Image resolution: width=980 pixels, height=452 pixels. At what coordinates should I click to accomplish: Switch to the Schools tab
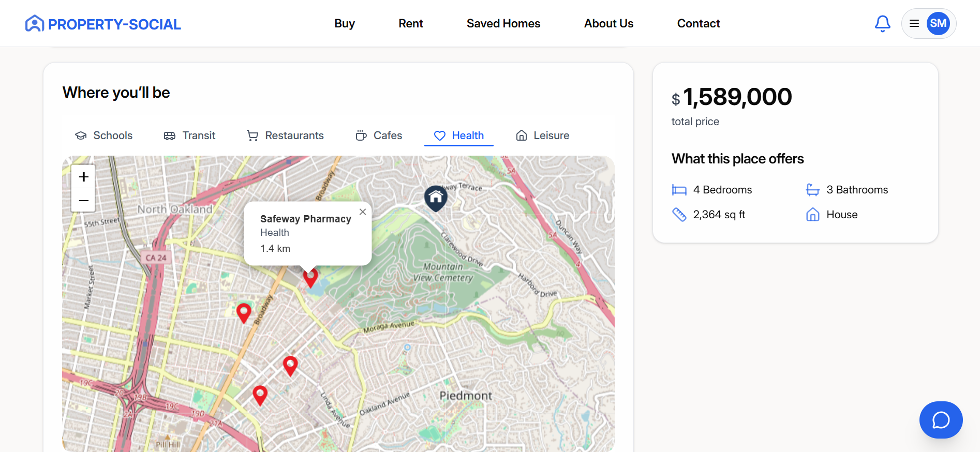pyautogui.click(x=104, y=135)
